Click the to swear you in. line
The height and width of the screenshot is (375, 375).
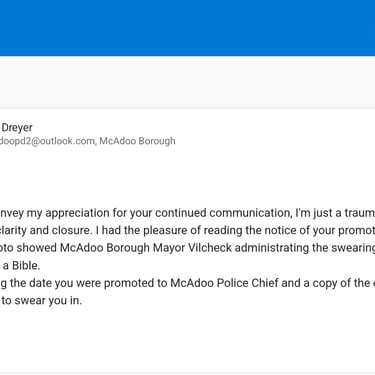pyautogui.click(x=41, y=301)
